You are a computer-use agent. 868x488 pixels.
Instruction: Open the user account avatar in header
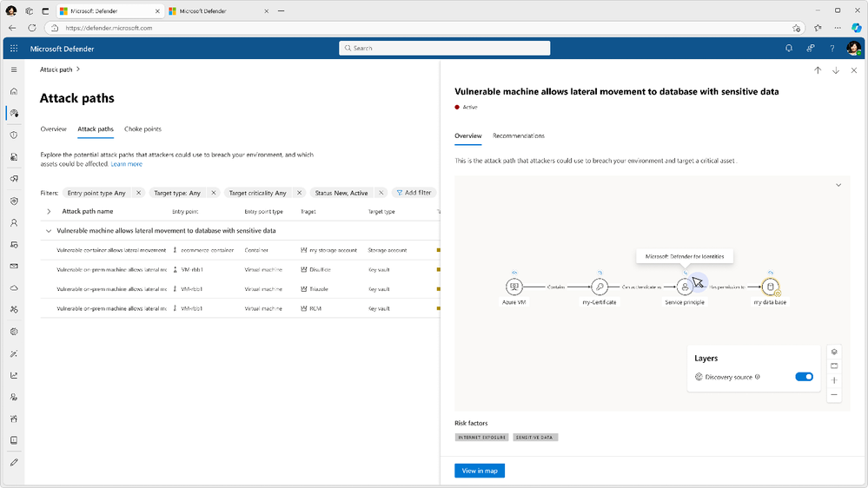point(853,48)
